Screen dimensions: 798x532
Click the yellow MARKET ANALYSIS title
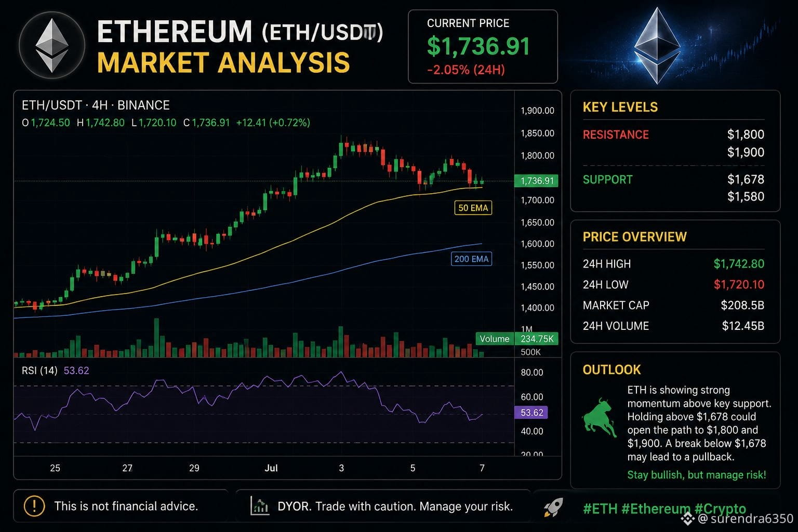pos(223,63)
